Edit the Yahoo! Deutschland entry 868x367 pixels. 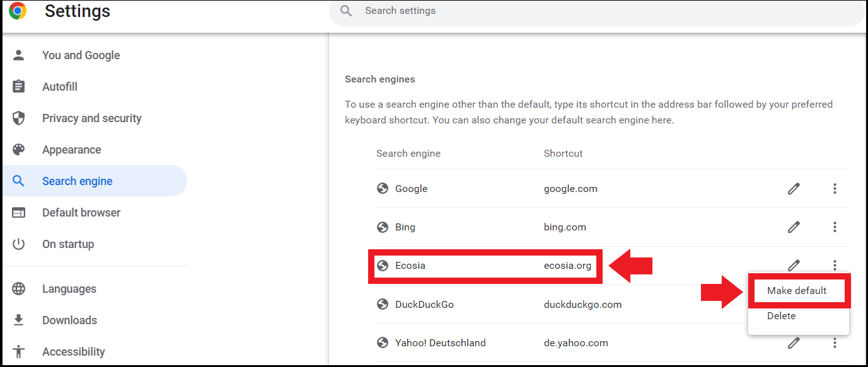794,342
